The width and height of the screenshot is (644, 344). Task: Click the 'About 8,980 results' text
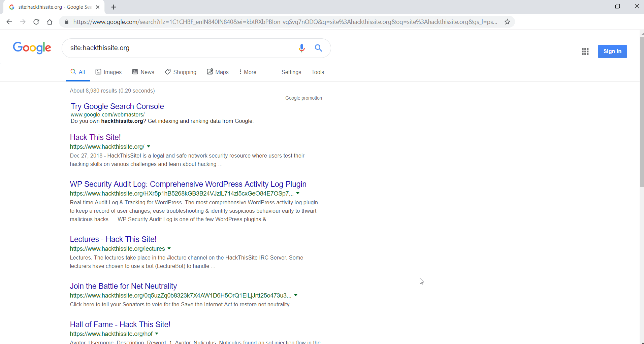(x=112, y=91)
